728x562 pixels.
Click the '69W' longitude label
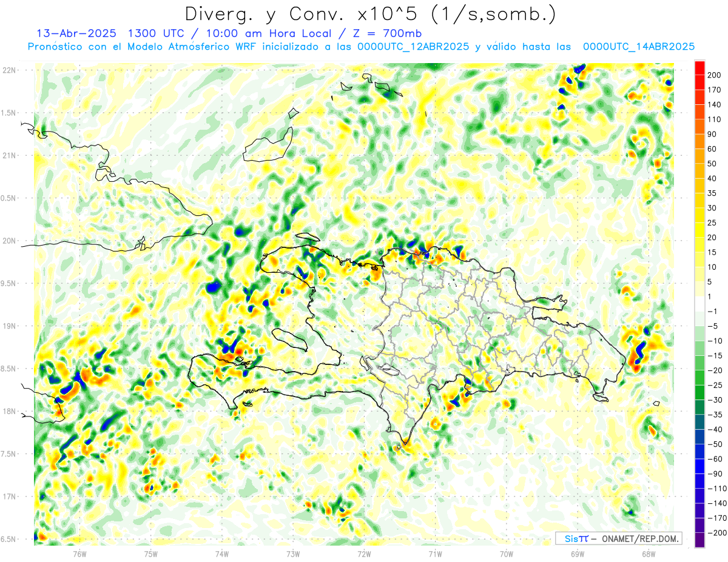pyautogui.click(x=577, y=554)
